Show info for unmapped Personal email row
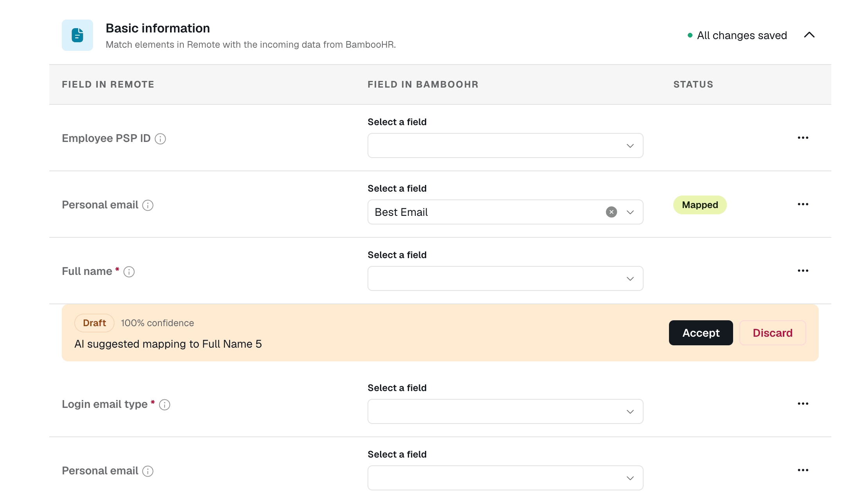868x499 pixels. tap(148, 471)
